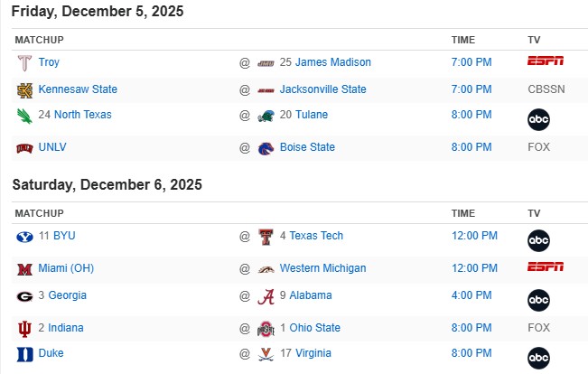Click the Kennesaw State team logo
Image resolution: width=588 pixels, height=374 pixels.
[24, 90]
